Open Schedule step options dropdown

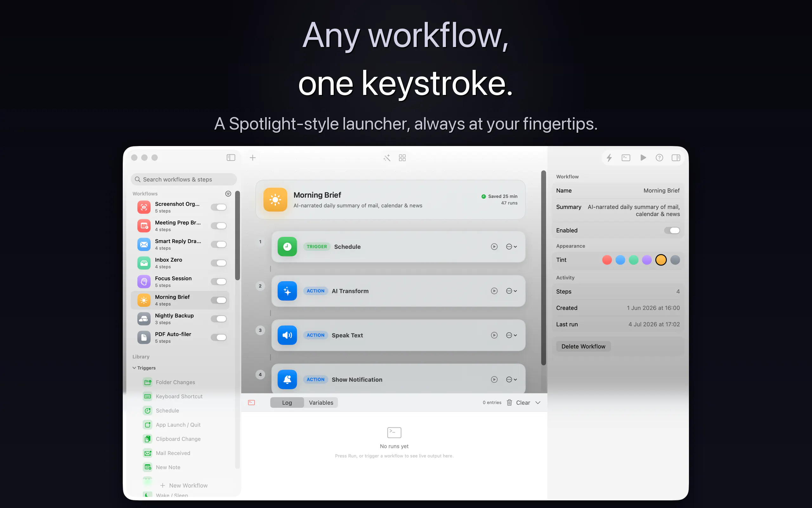(512, 247)
